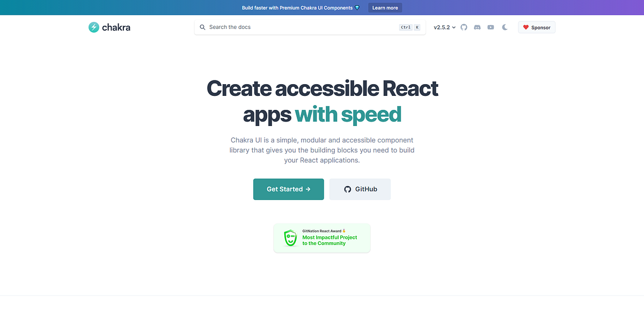The width and height of the screenshot is (644, 314).
Task: Click the arrow icon inside the Get Started button
Action: (x=307, y=189)
